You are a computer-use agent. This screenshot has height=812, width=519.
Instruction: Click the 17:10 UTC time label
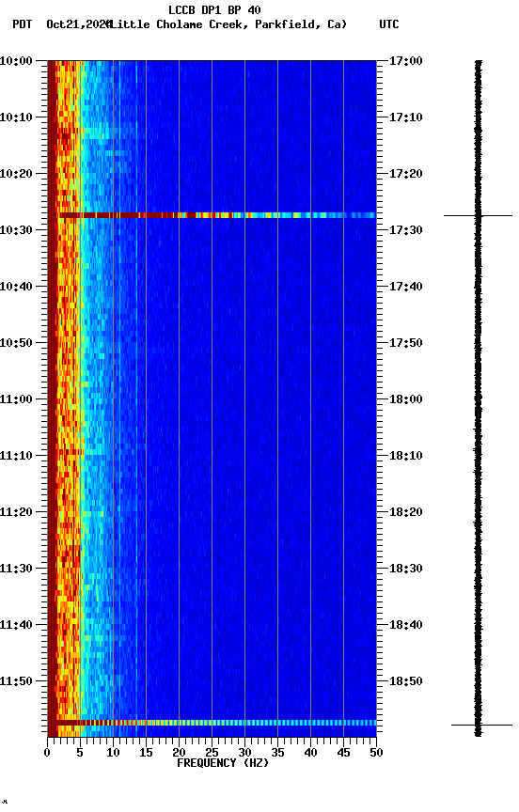point(405,117)
